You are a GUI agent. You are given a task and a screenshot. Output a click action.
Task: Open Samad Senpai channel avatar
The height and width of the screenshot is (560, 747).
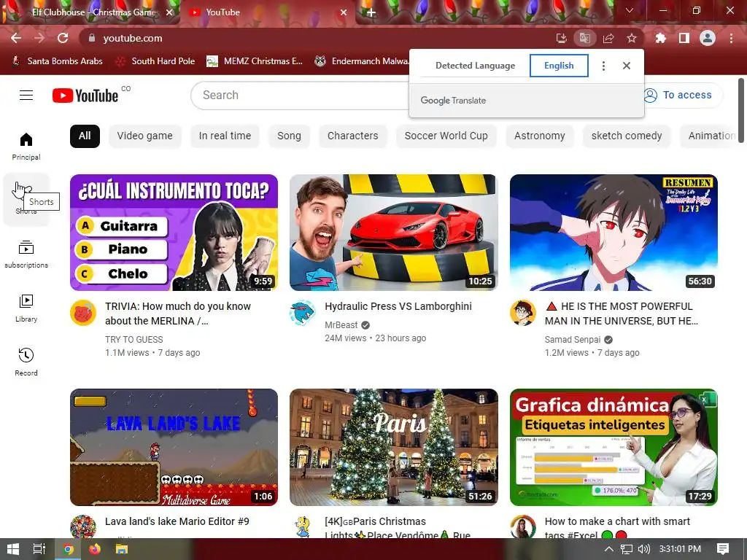coord(523,313)
